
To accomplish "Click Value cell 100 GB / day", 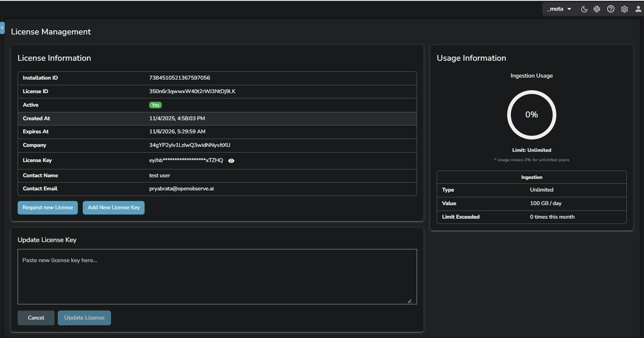I will pos(546,203).
